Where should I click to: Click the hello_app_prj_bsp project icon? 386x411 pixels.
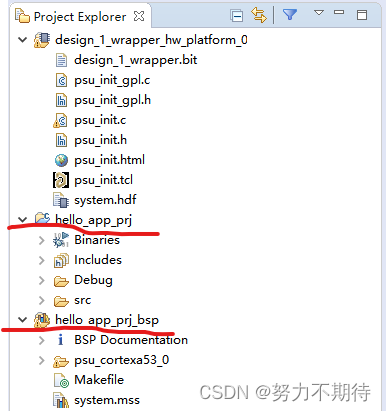tap(42, 320)
